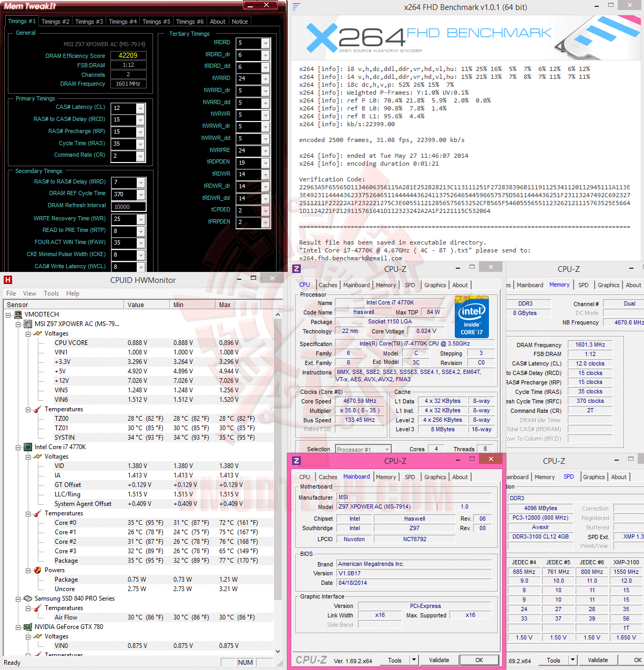Click the DRAM Refresh Interval input field
Viewport: 644px width, 670px height.
129,207
